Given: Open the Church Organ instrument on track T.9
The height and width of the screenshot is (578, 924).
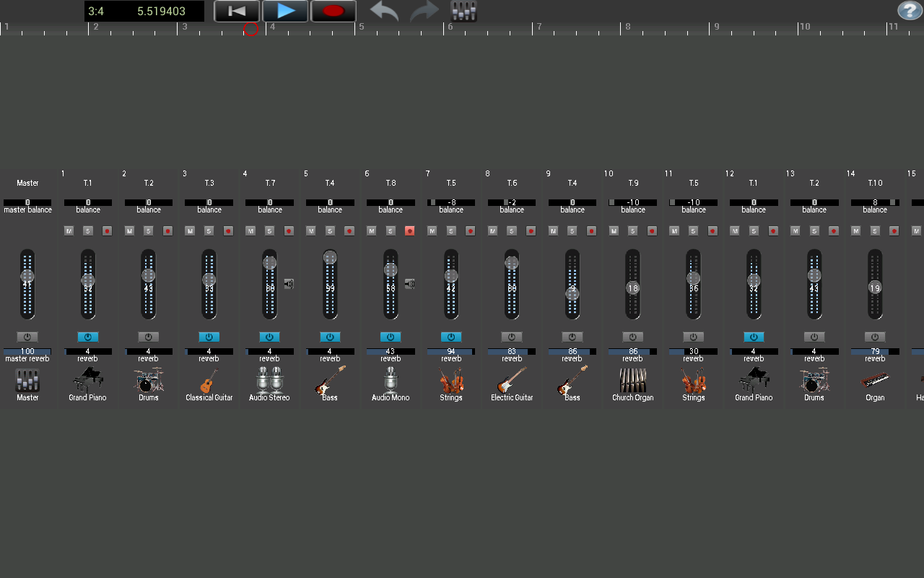Looking at the screenshot, I should pos(633,381).
